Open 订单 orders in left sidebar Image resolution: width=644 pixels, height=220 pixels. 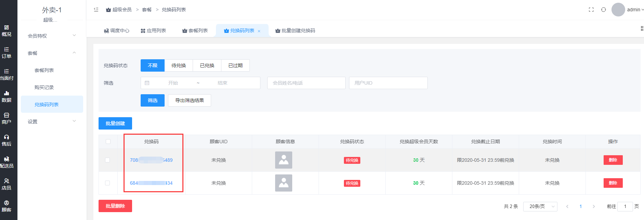[7, 53]
